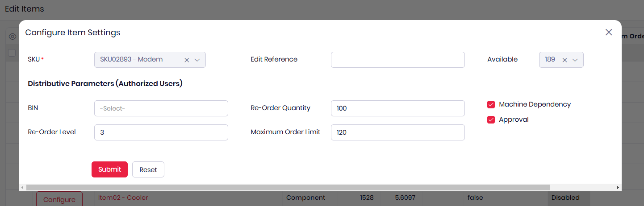Click the Edit Reference text field
The height and width of the screenshot is (206, 644).
pyautogui.click(x=397, y=60)
